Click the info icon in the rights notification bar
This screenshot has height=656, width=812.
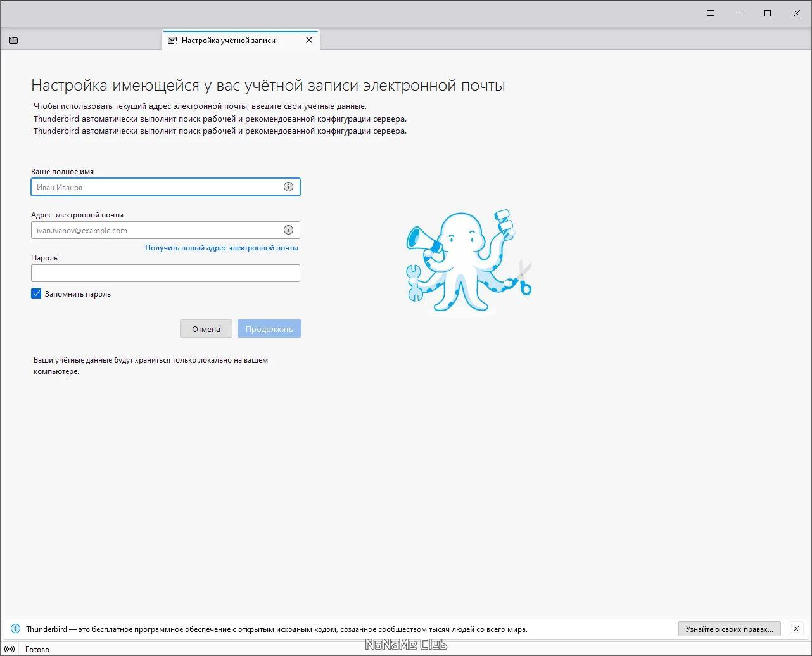pos(15,629)
